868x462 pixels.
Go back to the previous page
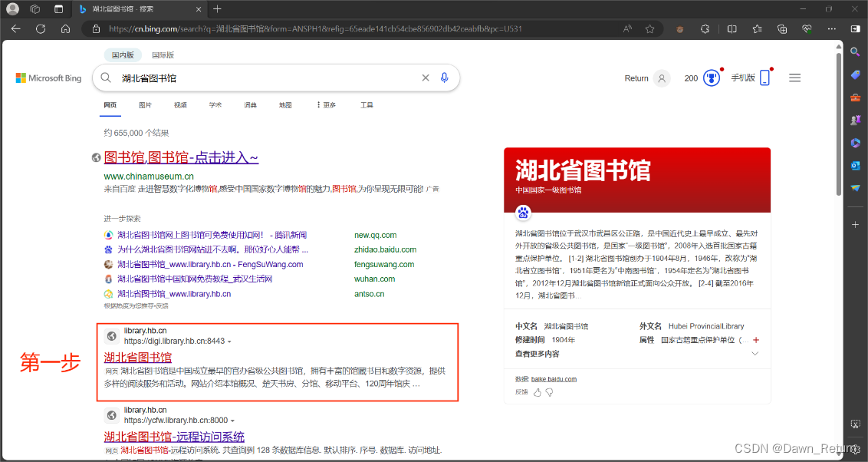(15, 29)
